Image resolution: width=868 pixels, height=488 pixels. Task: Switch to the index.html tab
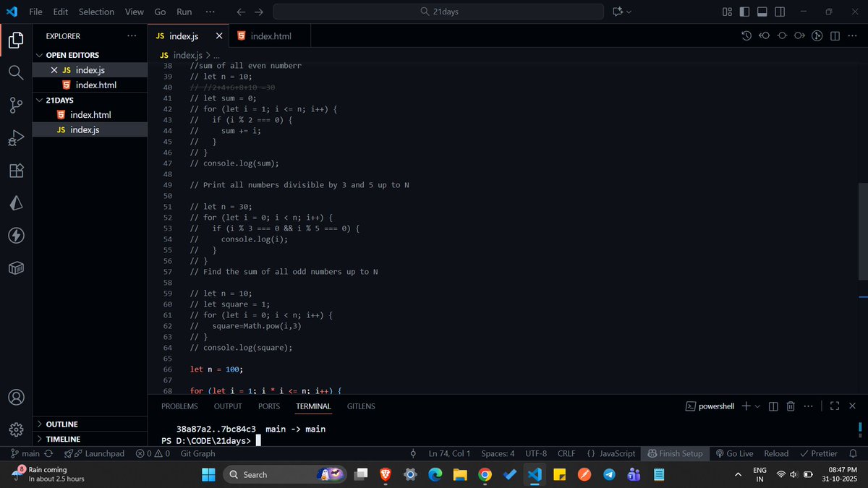[x=270, y=35]
